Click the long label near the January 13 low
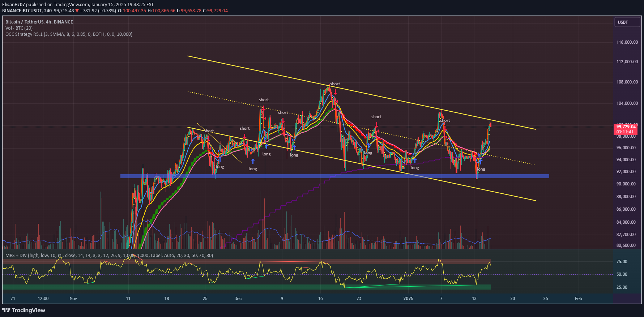 (x=481, y=170)
